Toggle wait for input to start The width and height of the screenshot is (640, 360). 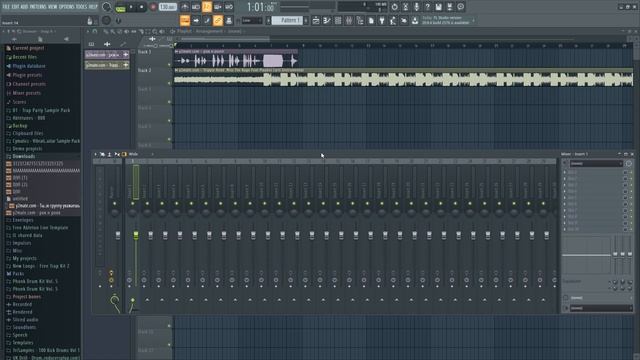click(x=196, y=7)
